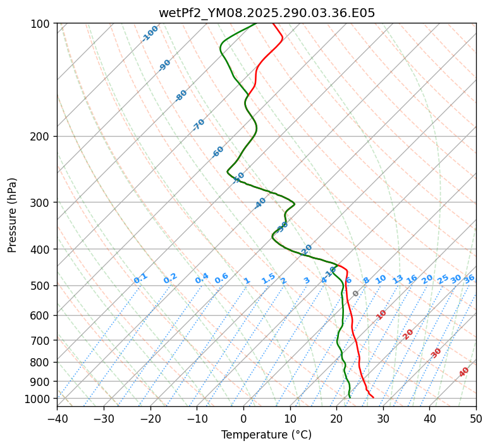Click the 'Temperature (°C)' x-axis label

[x=266, y=435]
